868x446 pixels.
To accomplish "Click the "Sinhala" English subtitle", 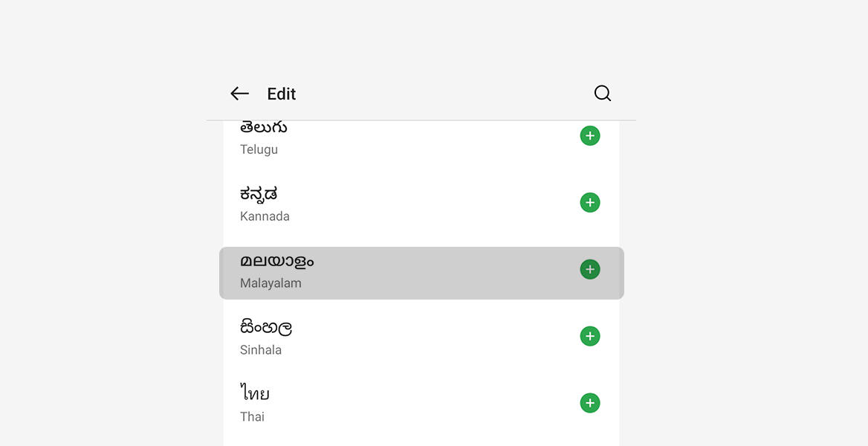I will coord(261,350).
